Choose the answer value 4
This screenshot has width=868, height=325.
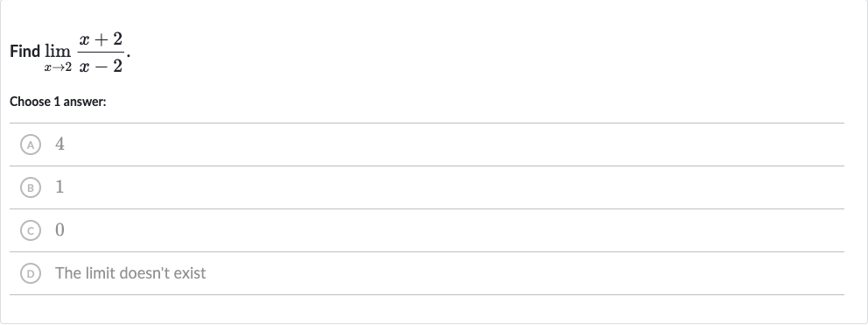[x=59, y=145]
